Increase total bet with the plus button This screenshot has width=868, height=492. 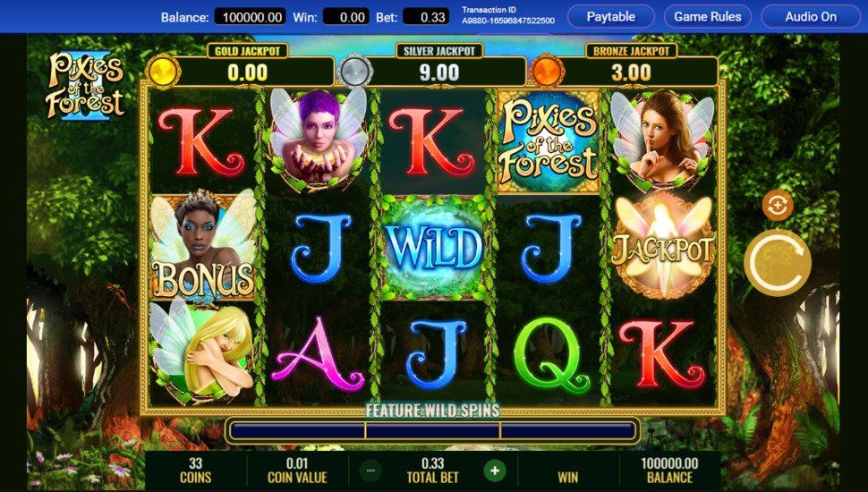pos(494,471)
